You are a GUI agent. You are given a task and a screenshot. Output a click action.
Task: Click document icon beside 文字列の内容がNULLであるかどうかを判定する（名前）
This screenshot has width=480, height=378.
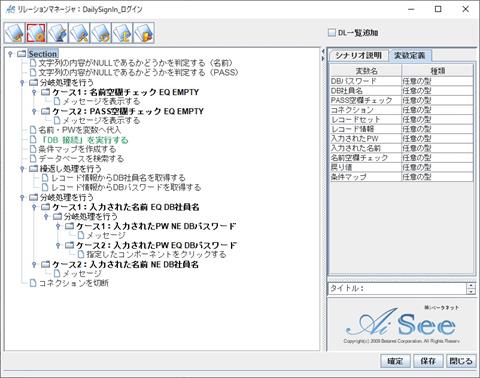coord(33,63)
